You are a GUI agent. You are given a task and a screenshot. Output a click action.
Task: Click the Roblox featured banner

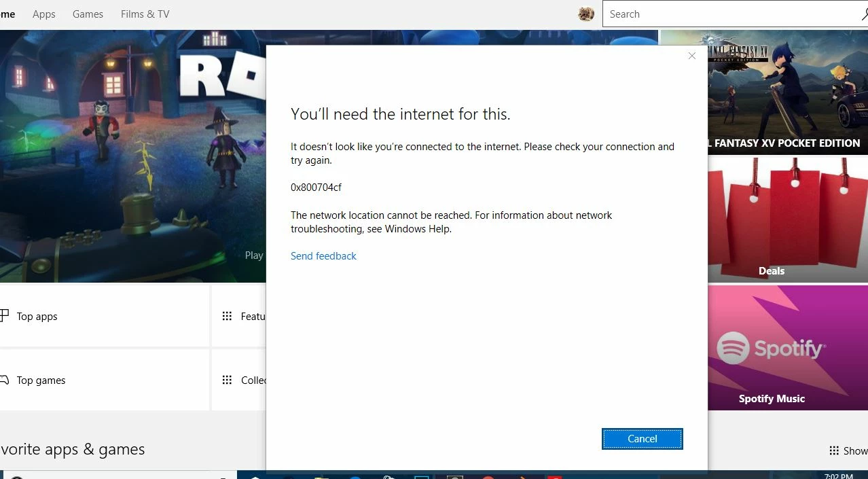click(x=132, y=156)
